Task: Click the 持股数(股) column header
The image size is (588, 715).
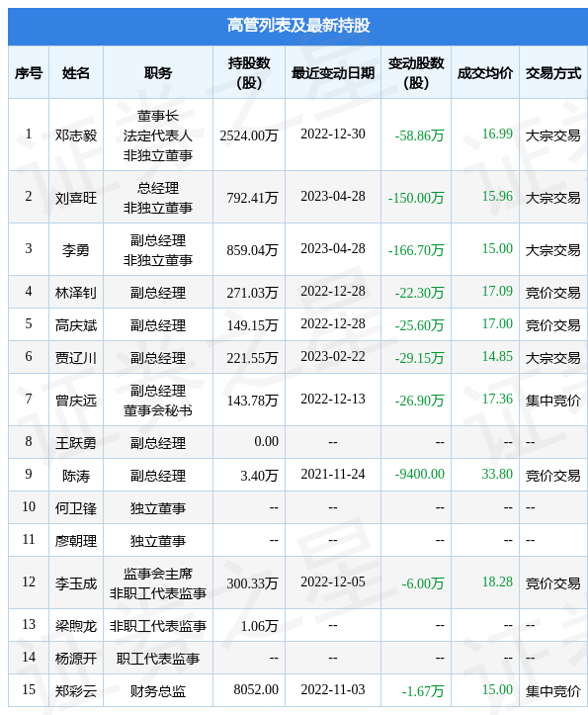Action: click(249, 73)
